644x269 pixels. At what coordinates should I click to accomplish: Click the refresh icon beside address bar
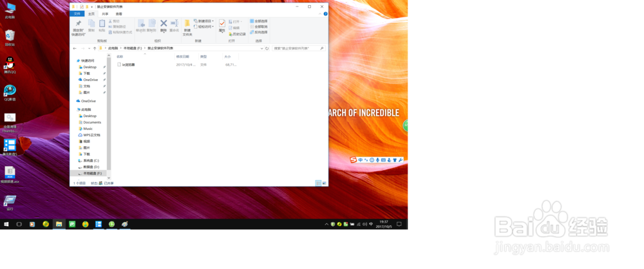point(267,48)
